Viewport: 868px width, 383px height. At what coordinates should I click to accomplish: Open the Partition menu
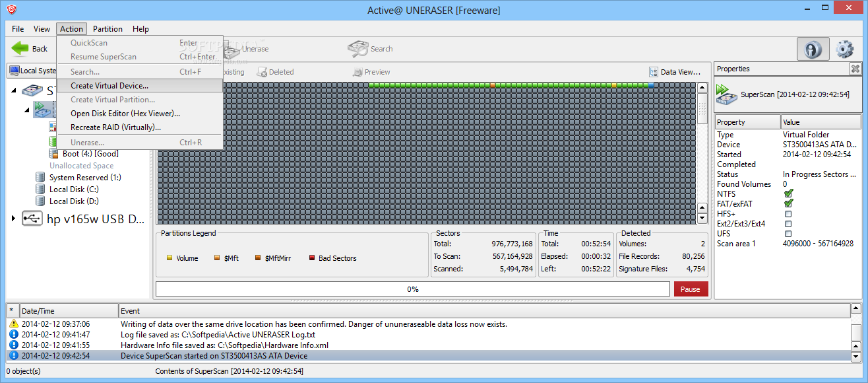click(x=108, y=28)
